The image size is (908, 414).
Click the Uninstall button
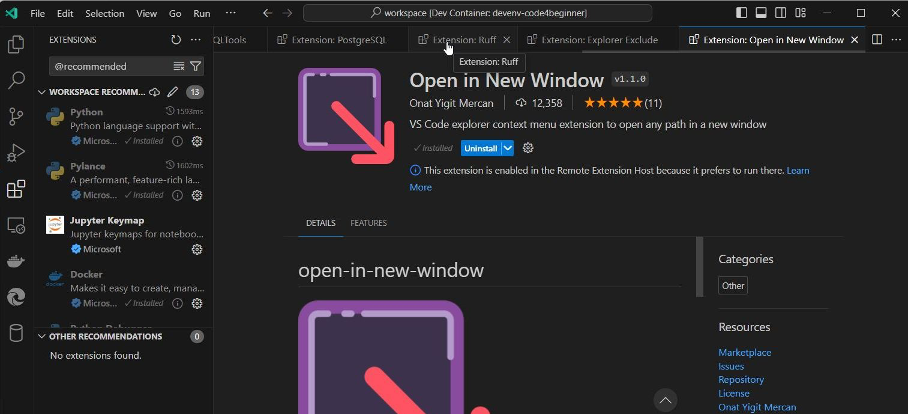481,148
